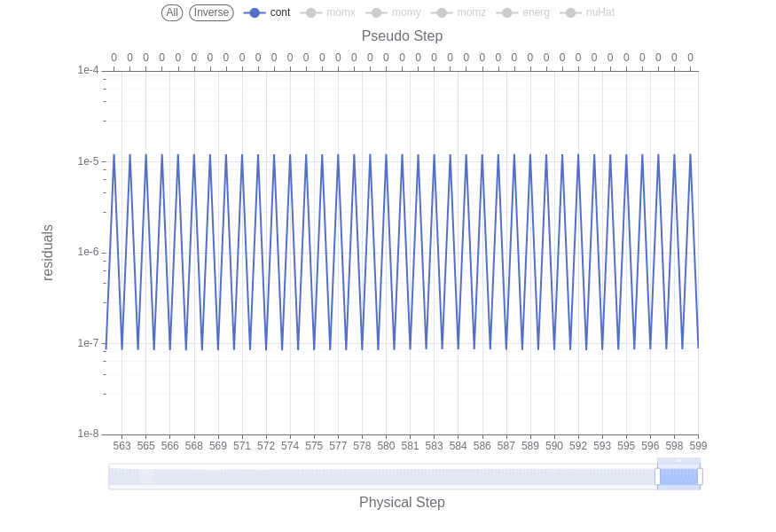Click the All legend selector button
776x532 pixels.
point(172,12)
